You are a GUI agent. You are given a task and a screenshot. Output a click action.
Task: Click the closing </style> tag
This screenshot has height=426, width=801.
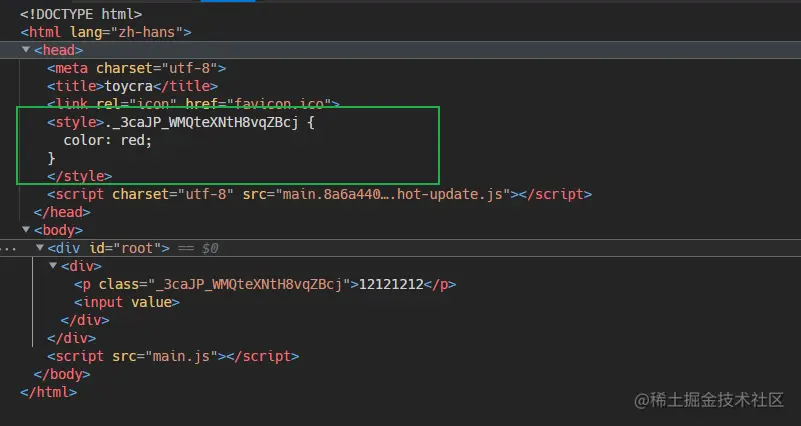click(x=79, y=176)
